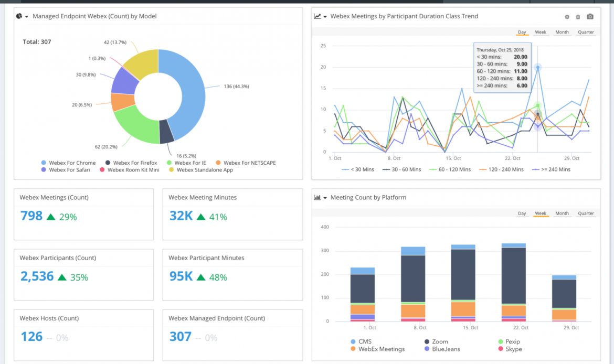Click the blue Webex For Chrome pie slice
The width and height of the screenshot is (614, 364).
pyautogui.click(x=192, y=94)
